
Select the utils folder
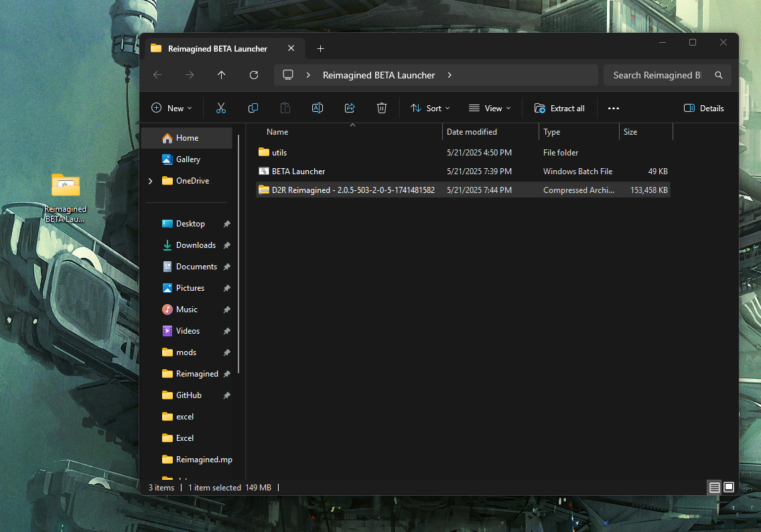(463, 152)
